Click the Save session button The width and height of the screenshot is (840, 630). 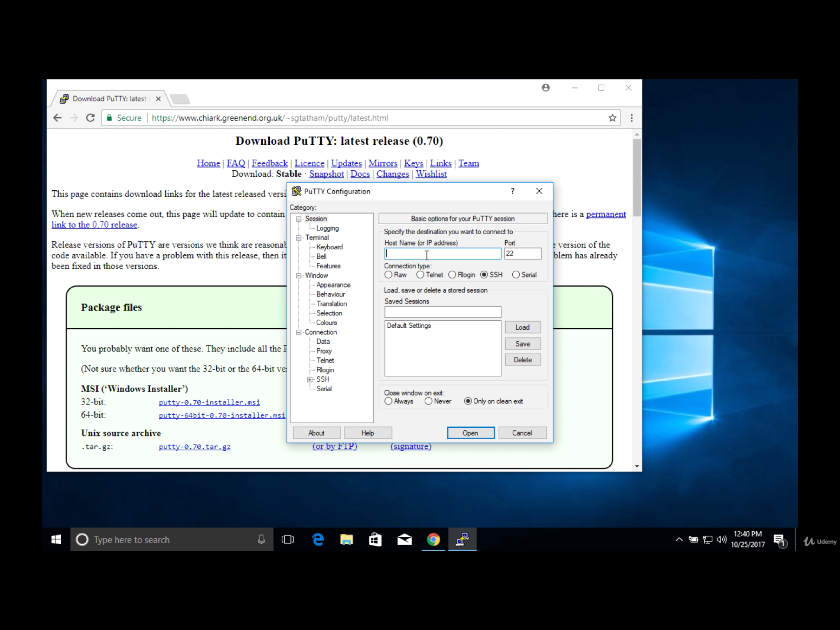[523, 344]
